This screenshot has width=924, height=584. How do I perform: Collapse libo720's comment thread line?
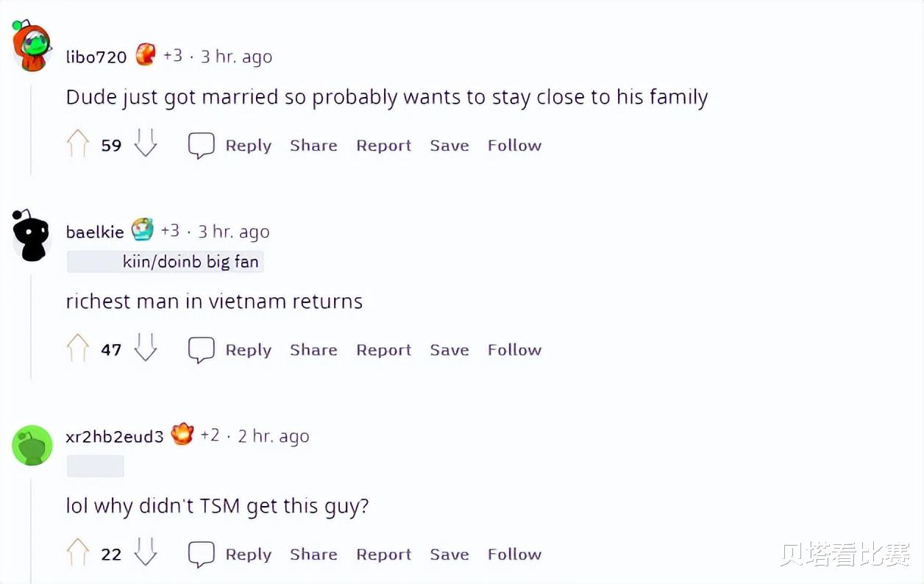point(31,129)
